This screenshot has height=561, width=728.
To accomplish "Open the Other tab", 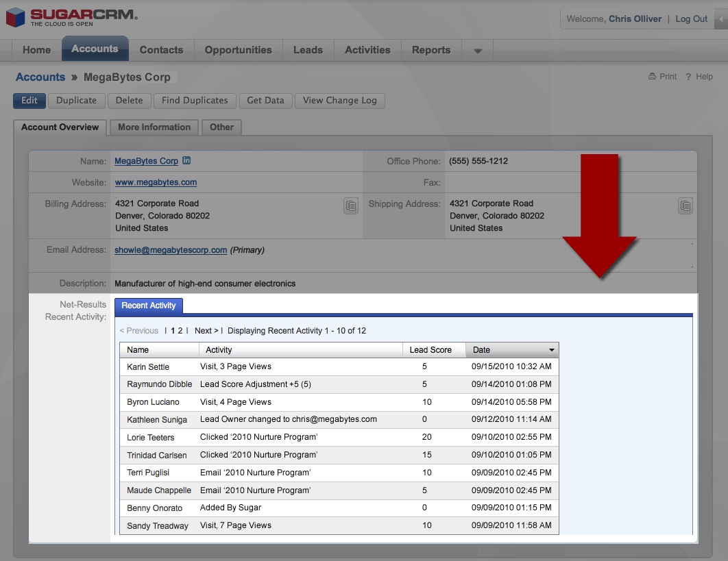I will (x=221, y=127).
